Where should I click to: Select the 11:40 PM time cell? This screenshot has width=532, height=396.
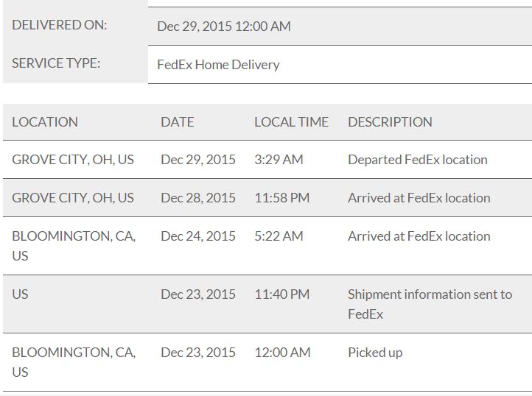(281, 294)
